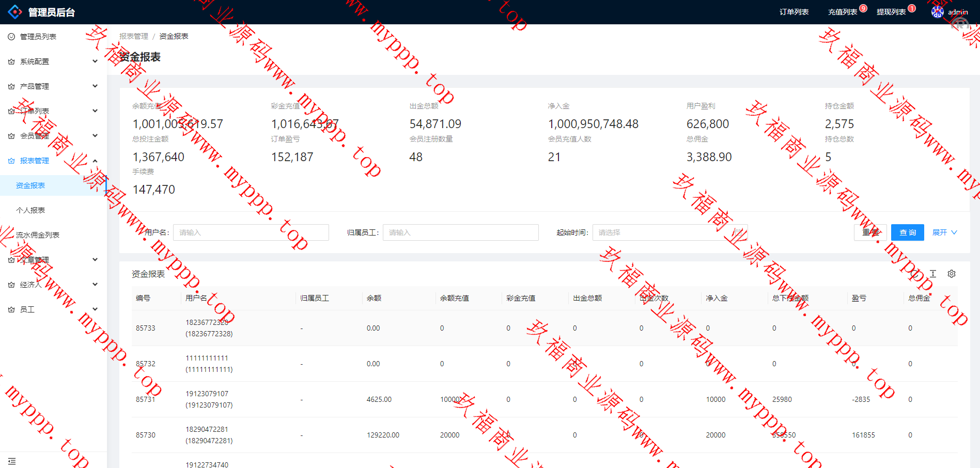980x468 pixels.
Task: Expand more filters with 展开
Action: click(944, 232)
